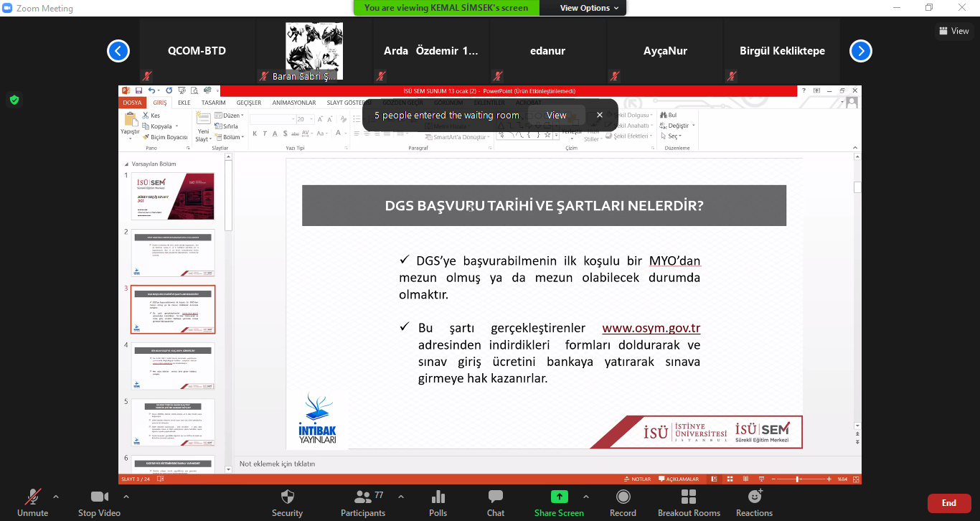Click the green encryption shield icon

click(14, 100)
